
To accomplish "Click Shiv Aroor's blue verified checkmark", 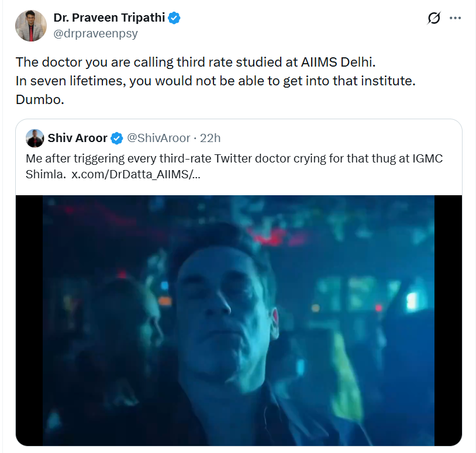I will tap(116, 139).
